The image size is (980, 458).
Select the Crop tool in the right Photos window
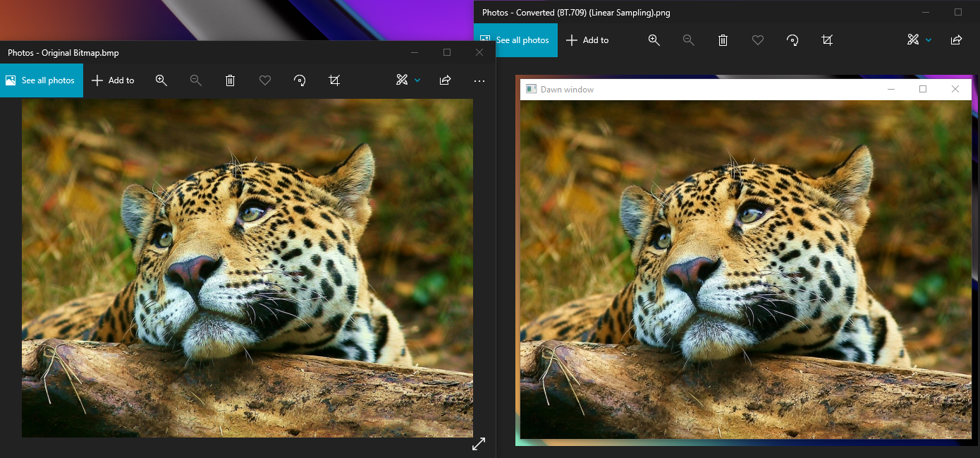pos(827,40)
